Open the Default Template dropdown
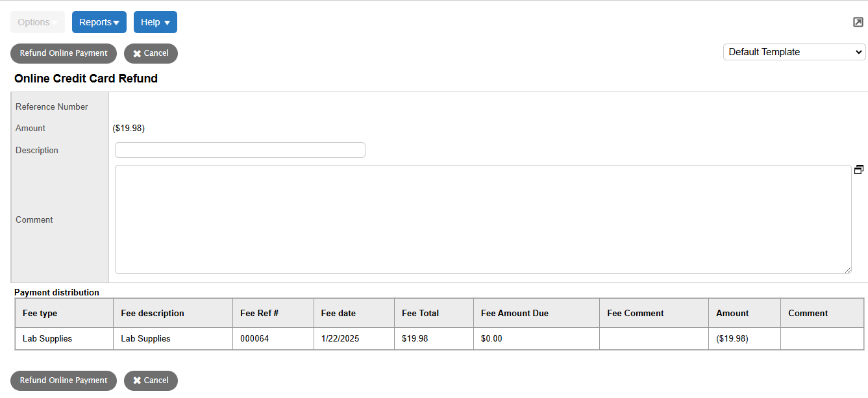Image resolution: width=868 pixels, height=398 pixels. click(x=793, y=51)
